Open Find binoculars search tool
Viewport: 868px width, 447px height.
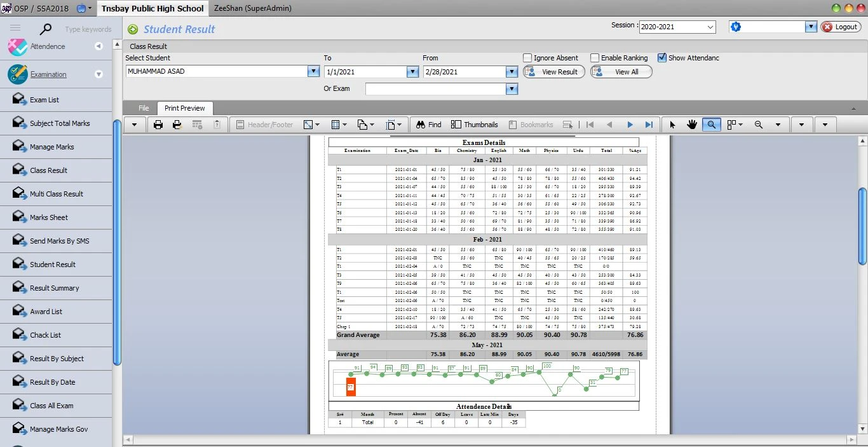point(428,125)
